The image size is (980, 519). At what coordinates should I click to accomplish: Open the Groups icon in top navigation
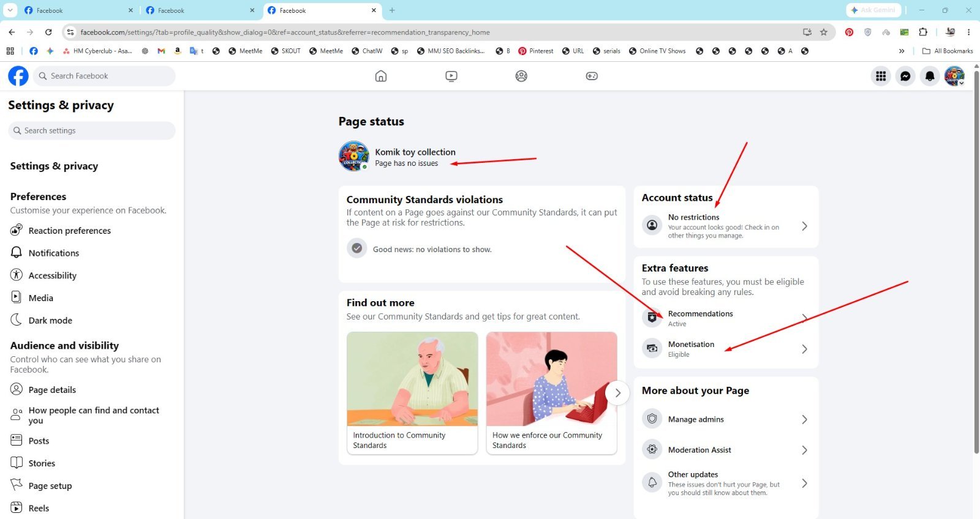pos(521,76)
